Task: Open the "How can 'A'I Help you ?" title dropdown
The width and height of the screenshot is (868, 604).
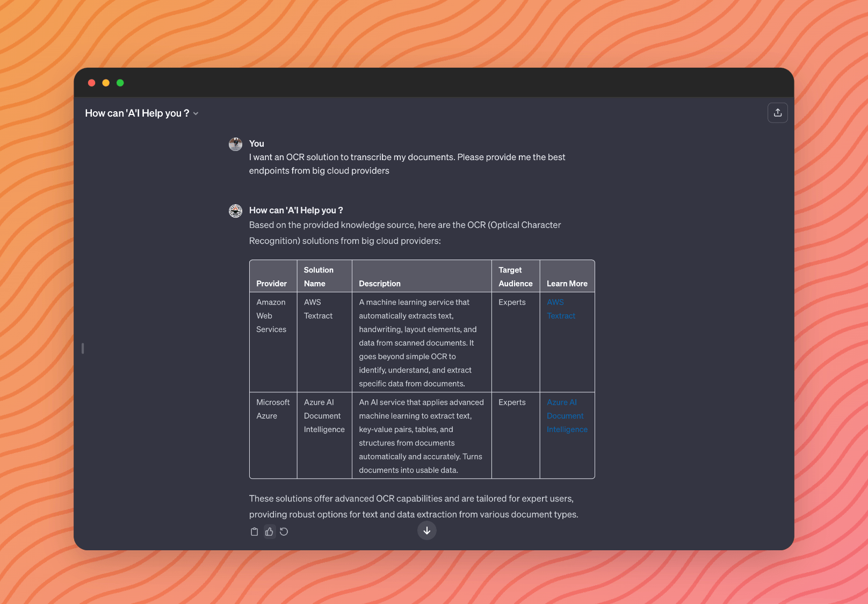Action: [142, 113]
